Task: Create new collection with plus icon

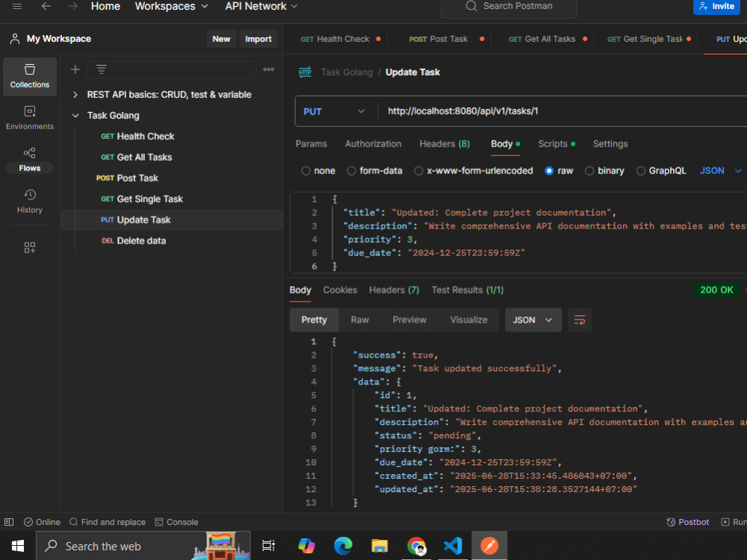Action: coord(75,69)
